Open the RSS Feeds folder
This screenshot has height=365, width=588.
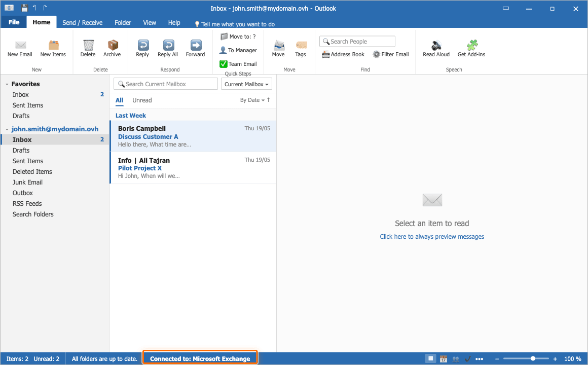[x=55, y=204]
